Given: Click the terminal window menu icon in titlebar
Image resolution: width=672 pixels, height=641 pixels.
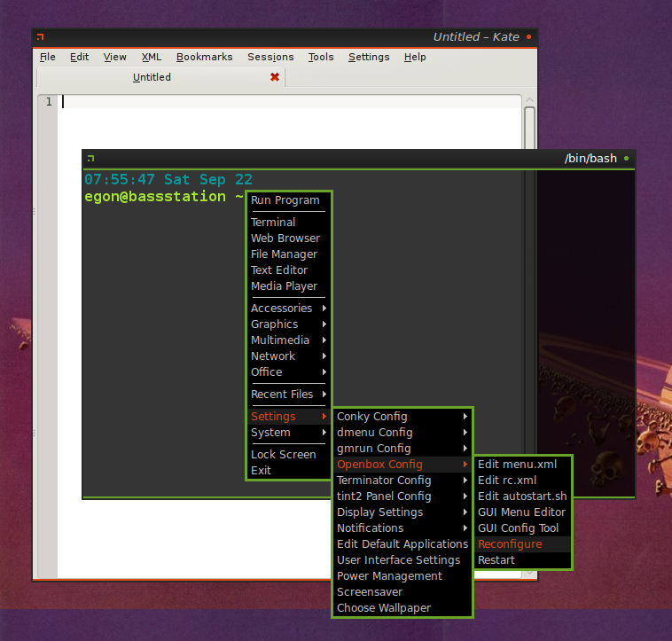Looking at the screenshot, I should click(90, 159).
